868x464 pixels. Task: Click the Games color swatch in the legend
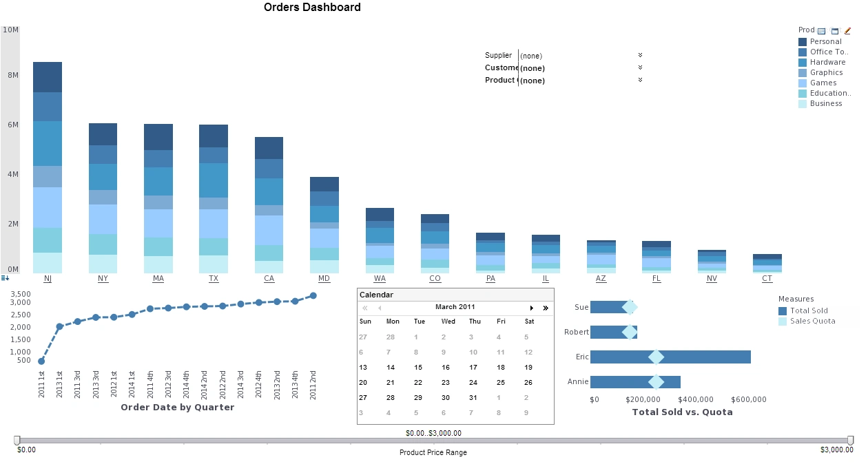(x=801, y=83)
